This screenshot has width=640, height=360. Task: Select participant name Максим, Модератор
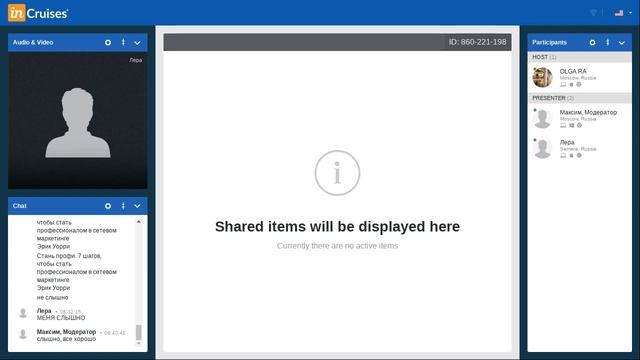588,112
